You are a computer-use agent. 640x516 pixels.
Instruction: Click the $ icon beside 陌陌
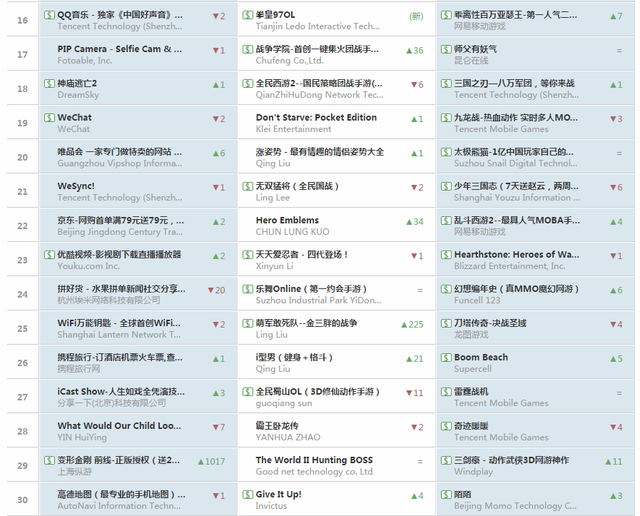(x=446, y=494)
